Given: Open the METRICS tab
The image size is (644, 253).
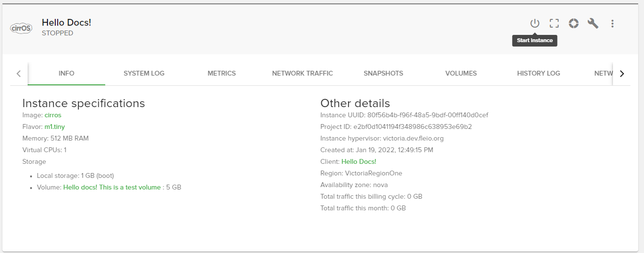Looking at the screenshot, I should click(222, 74).
